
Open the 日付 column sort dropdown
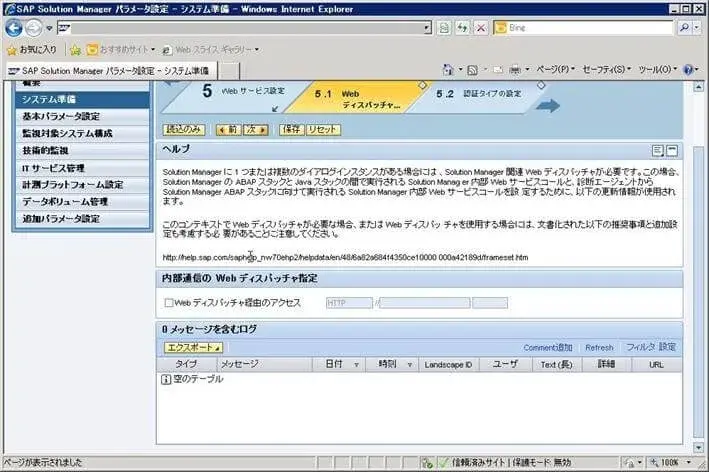coord(356,364)
